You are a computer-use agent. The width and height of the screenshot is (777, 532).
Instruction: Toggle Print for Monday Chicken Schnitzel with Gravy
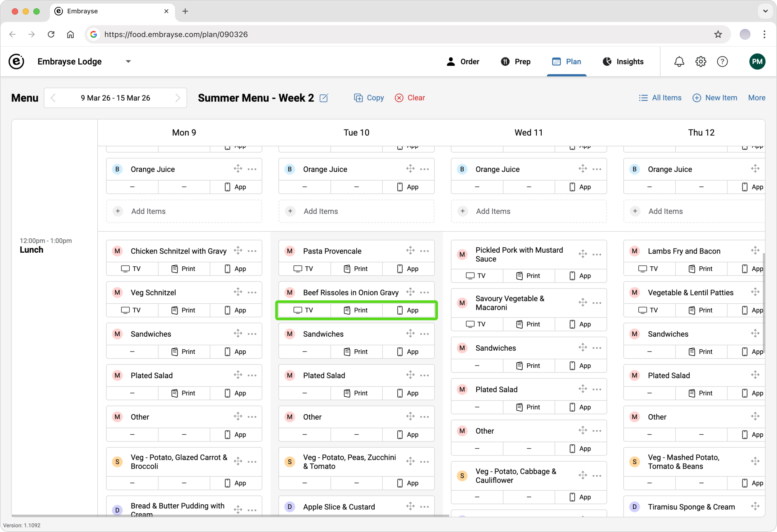[184, 269]
